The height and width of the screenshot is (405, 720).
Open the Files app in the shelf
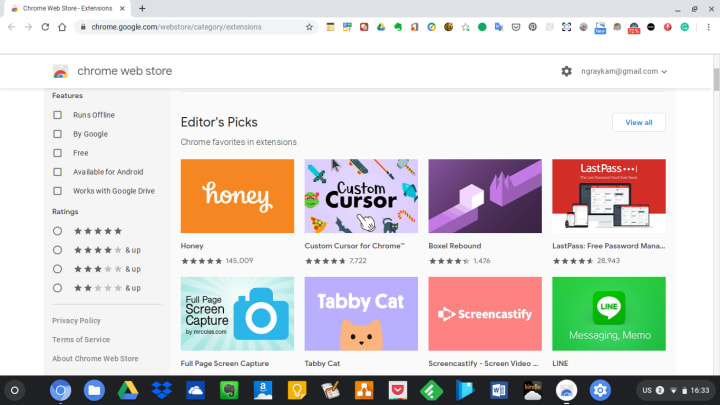click(x=94, y=390)
